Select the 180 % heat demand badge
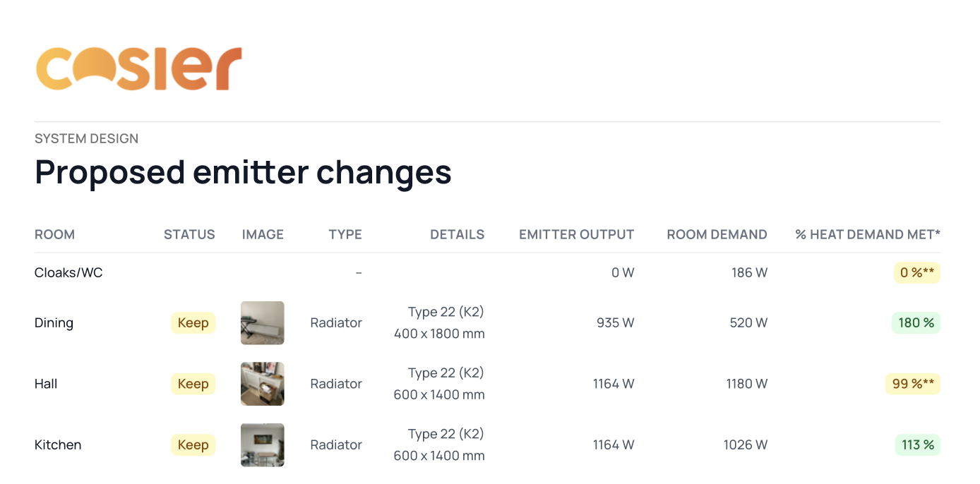Viewport: 980px width, 484px height. click(916, 323)
